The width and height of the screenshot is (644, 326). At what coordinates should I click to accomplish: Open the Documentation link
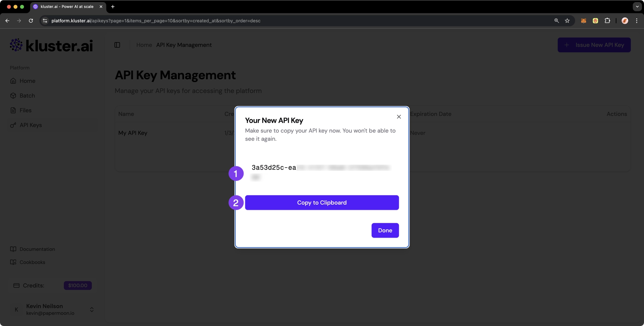click(37, 249)
